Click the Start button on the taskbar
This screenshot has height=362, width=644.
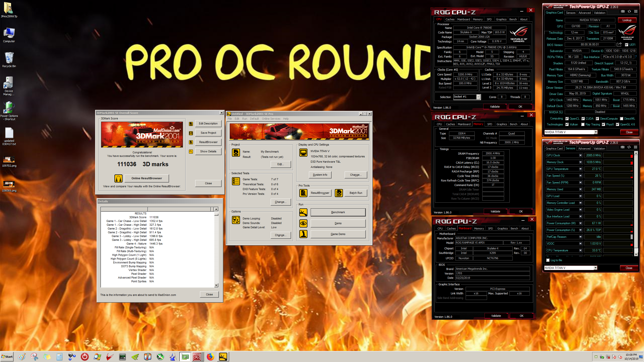(x=7, y=356)
